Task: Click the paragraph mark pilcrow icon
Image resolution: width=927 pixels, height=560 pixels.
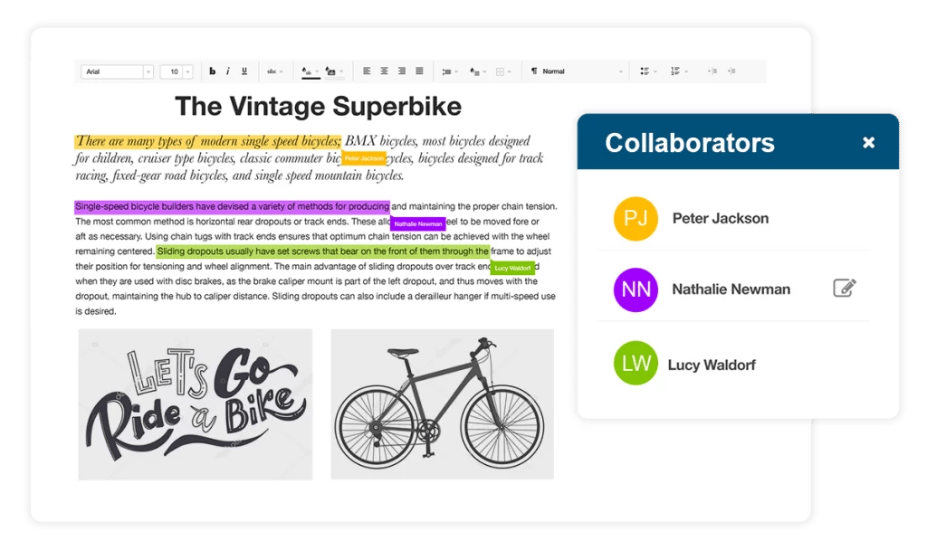Action: point(534,71)
